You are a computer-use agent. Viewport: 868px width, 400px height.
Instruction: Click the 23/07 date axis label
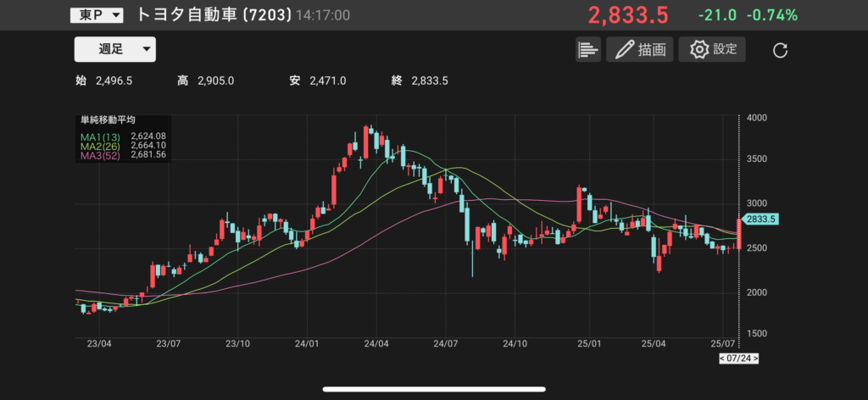click(168, 343)
